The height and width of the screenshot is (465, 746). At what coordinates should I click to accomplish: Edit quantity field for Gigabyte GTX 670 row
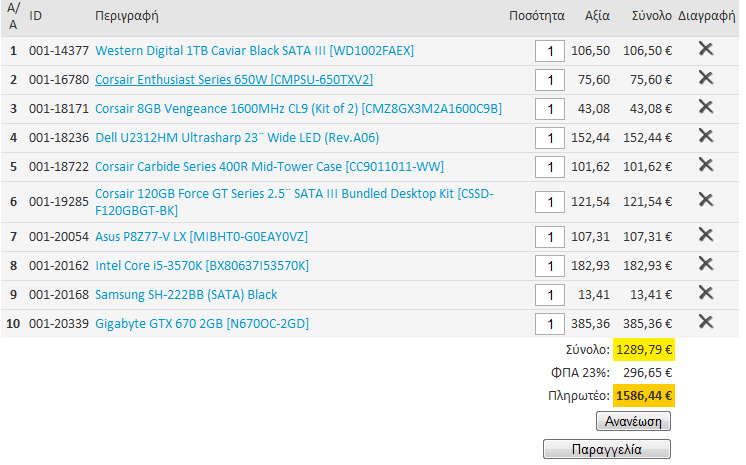click(550, 324)
